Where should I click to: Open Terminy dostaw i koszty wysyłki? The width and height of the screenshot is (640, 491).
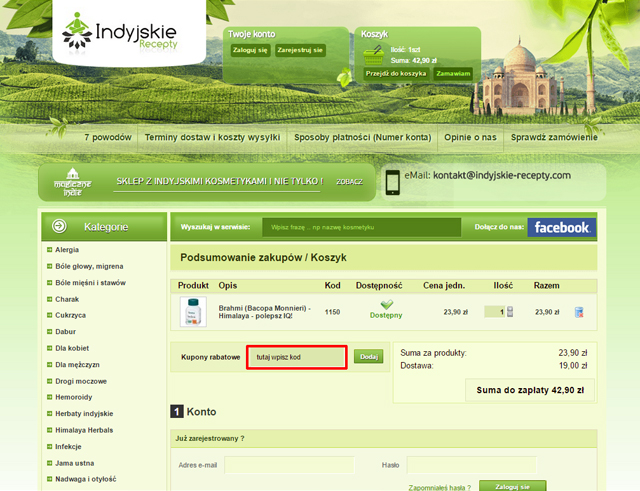click(x=212, y=138)
